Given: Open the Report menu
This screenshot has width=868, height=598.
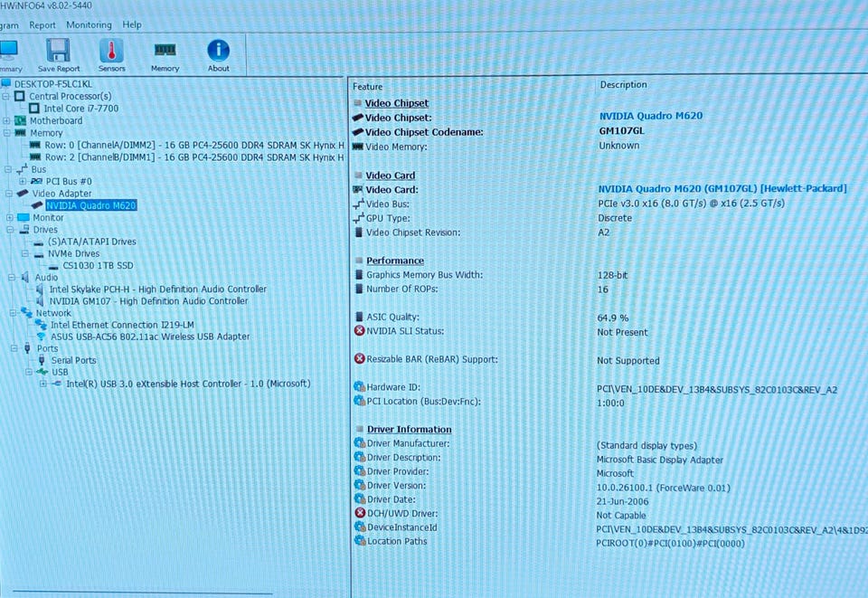Looking at the screenshot, I should point(42,25).
